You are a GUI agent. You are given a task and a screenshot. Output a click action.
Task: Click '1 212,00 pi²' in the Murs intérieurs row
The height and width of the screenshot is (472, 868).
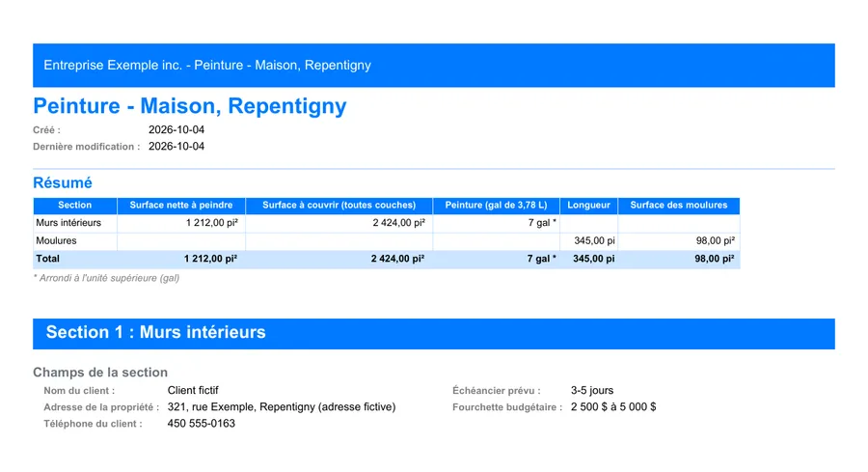tap(211, 223)
